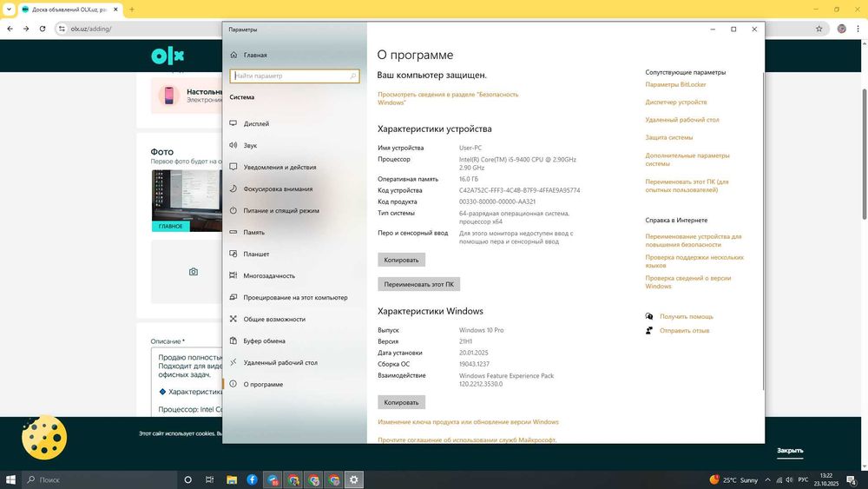
Task: Click the browser page vertical scrollbar
Action: 865,154
